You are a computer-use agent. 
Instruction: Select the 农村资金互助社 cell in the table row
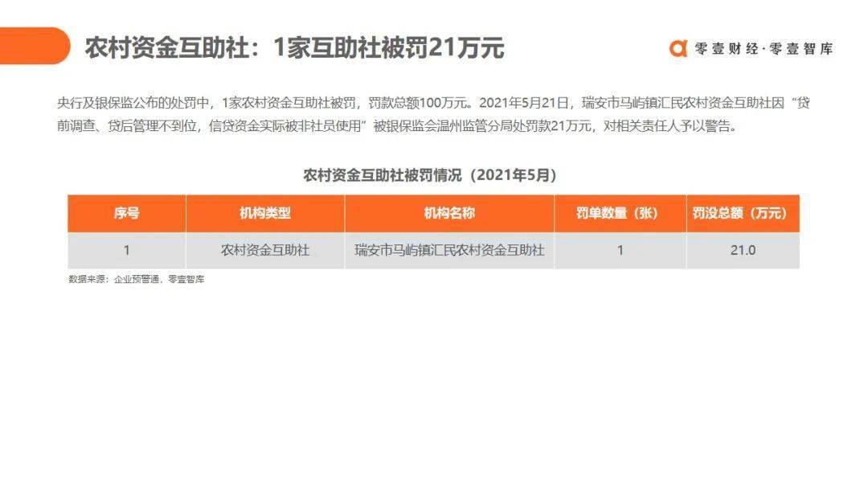tap(265, 250)
